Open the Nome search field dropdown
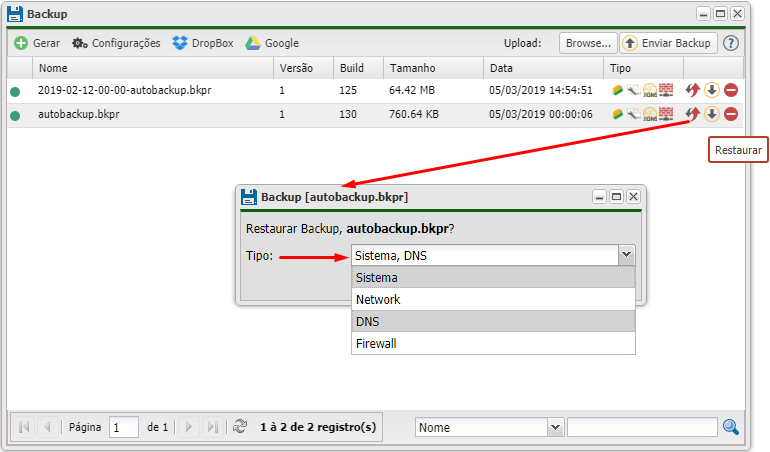 click(556, 427)
